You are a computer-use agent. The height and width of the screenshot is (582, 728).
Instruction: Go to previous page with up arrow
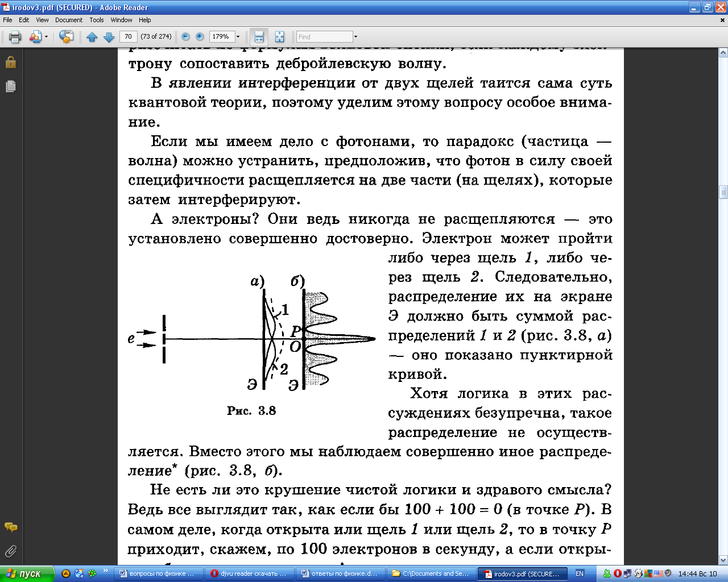[92, 37]
